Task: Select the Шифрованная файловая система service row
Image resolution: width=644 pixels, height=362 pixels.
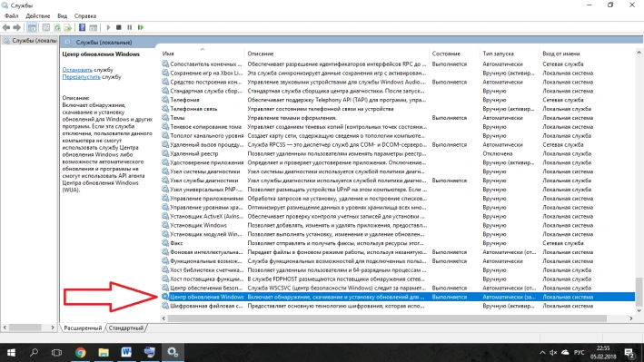Action: click(x=398, y=306)
